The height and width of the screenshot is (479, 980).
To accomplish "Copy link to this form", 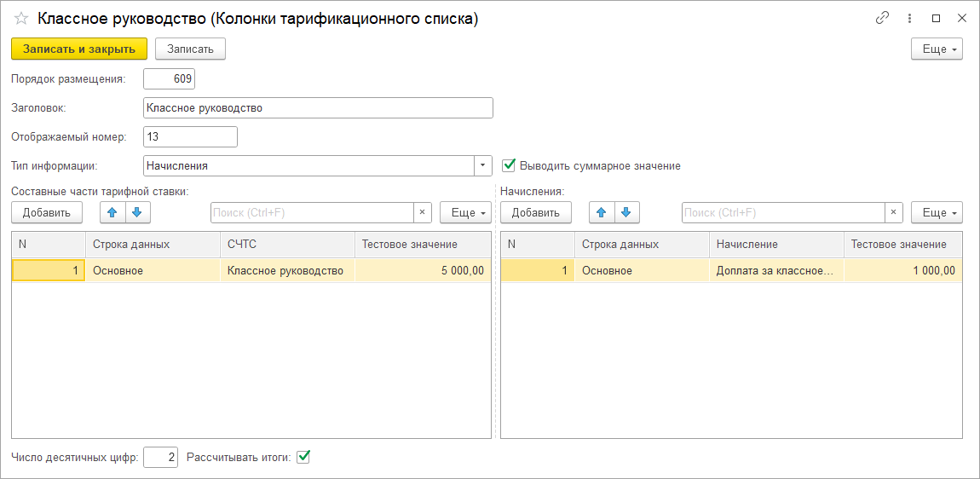I will pos(882,18).
